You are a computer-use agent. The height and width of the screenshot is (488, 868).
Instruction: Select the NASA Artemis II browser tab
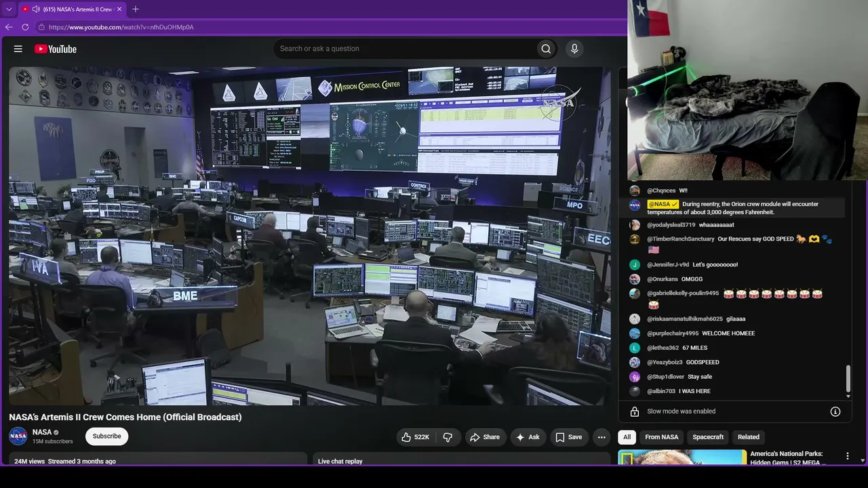pos(73,9)
